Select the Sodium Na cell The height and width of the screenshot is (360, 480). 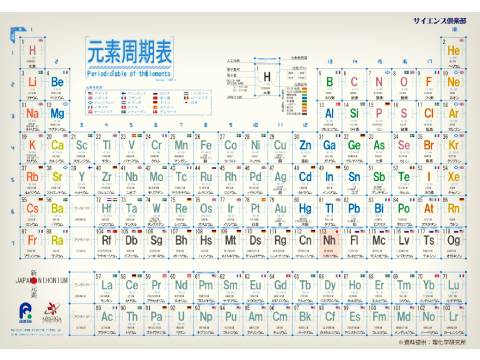[x=32, y=116]
